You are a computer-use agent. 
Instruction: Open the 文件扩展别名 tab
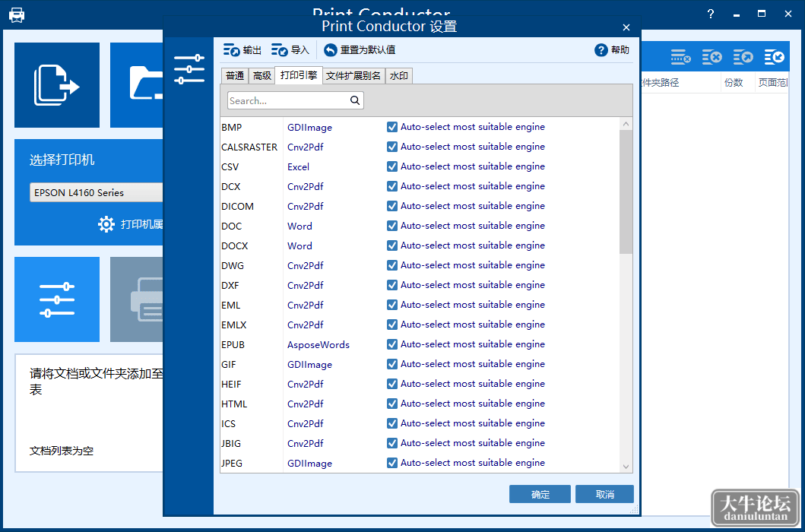353,75
